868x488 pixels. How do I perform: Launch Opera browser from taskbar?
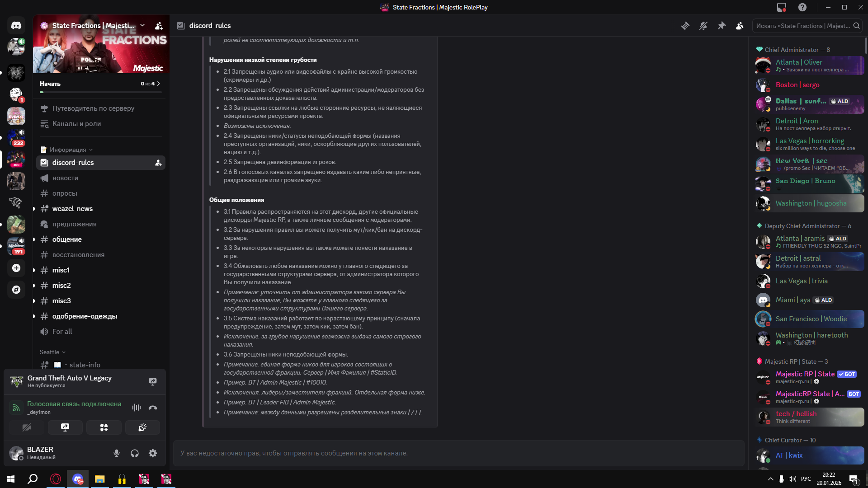pos(56,479)
